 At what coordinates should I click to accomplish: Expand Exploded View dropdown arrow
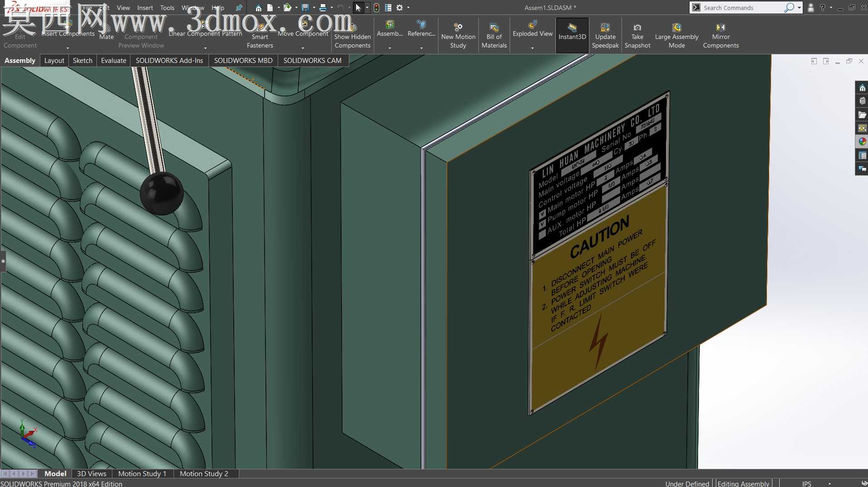pyautogui.click(x=532, y=48)
